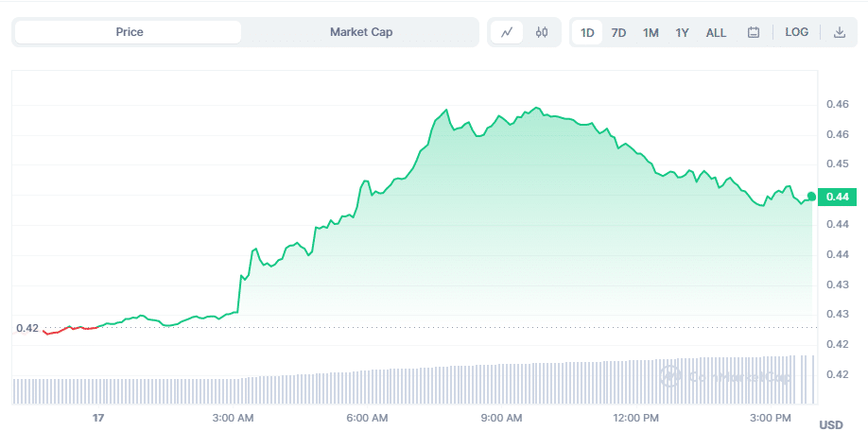Click the 0.42 opening price label
Image resolution: width=868 pixels, height=448 pixels.
[27, 328]
